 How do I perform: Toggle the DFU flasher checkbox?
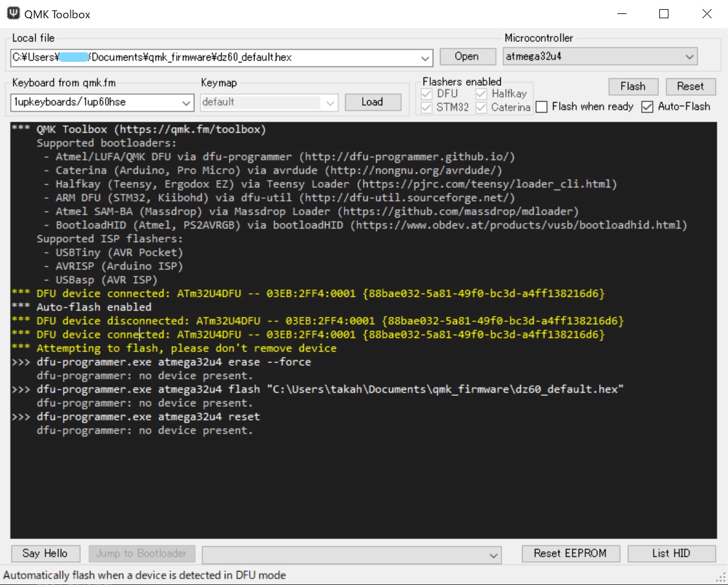tap(426, 94)
